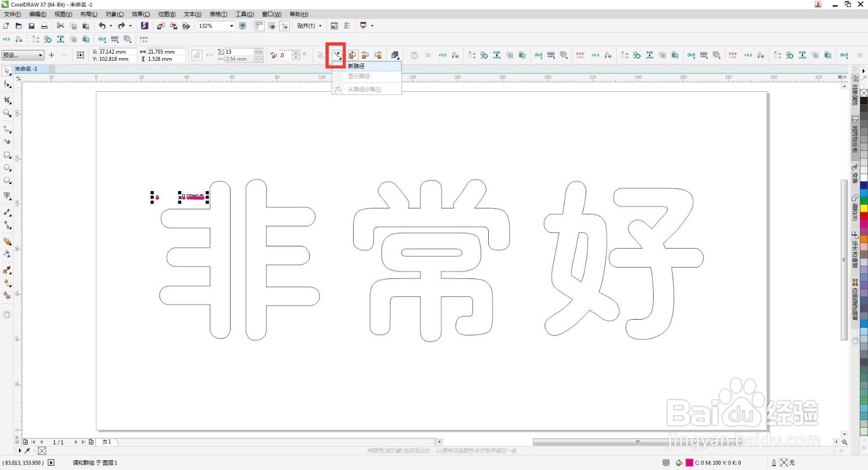Open the application launcher dropdown arrow
Viewport: 868px width, 470px height.
click(x=372, y=26)
